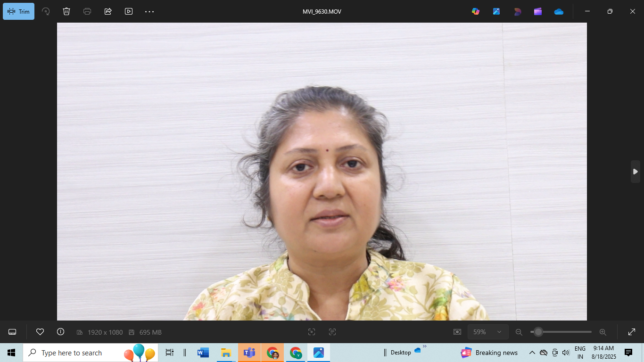Show file info panel icon
The width and height of the screenshot is (644, 362).
click(60, 332)
